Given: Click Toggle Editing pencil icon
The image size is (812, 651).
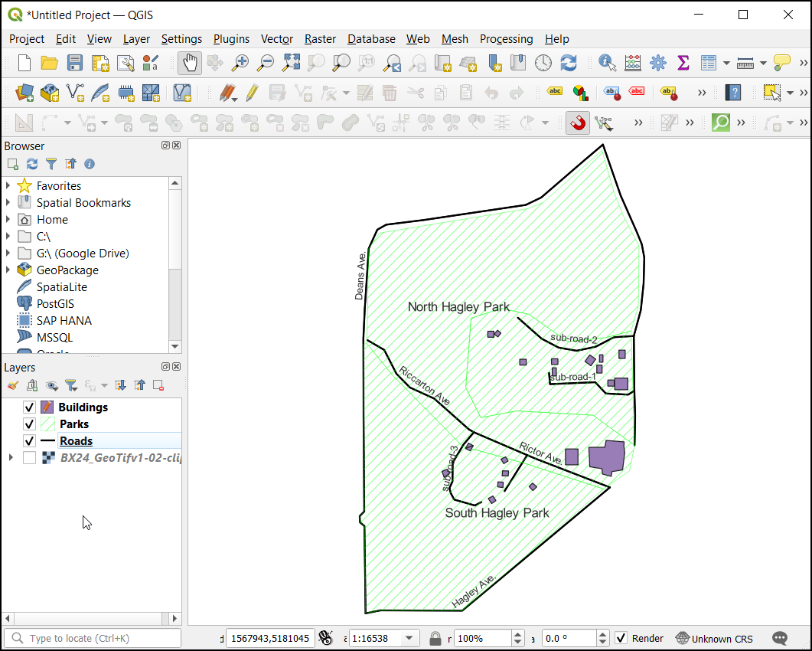Looking at the screenshot, I should (x=252, y=93).
